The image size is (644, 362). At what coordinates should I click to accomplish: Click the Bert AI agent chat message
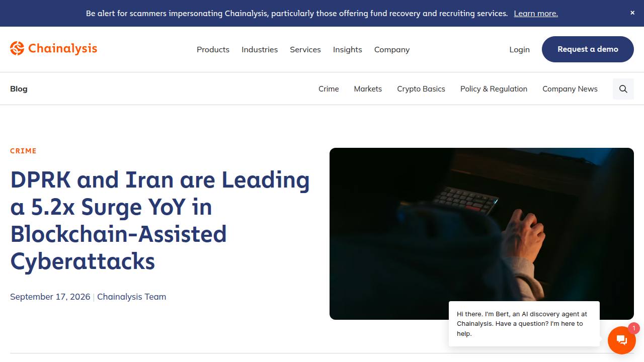pyautogui.click(x=524, y=324)
